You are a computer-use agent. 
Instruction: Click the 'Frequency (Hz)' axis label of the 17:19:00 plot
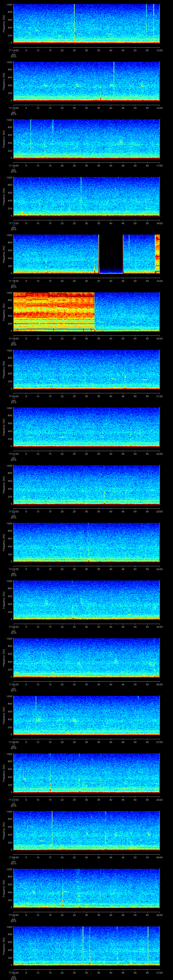point(4,312)
